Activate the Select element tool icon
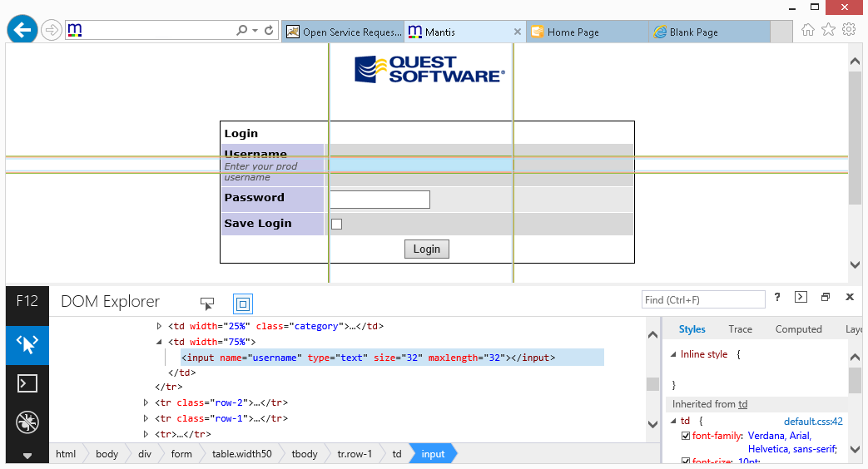 click(207, 303)
